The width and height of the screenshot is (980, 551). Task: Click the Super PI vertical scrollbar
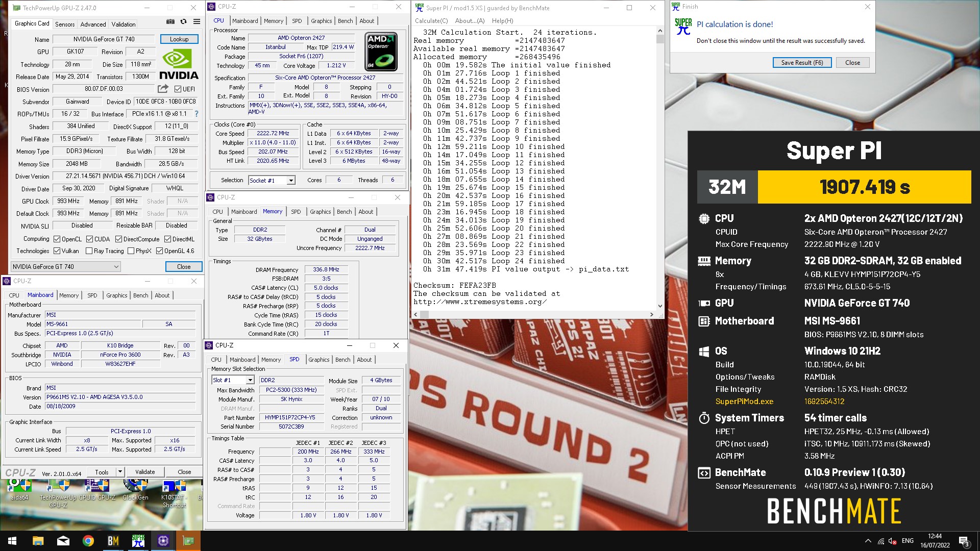660,168
